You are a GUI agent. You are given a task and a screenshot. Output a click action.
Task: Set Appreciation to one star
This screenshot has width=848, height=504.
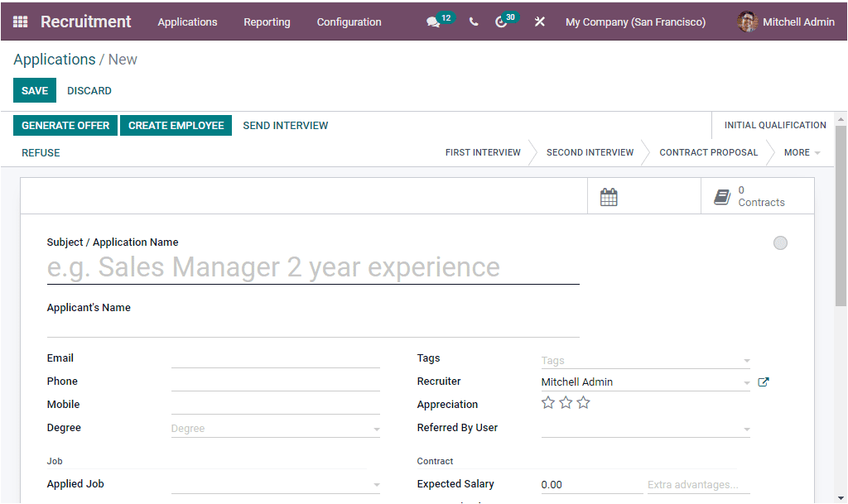click(x=547, y=402)
